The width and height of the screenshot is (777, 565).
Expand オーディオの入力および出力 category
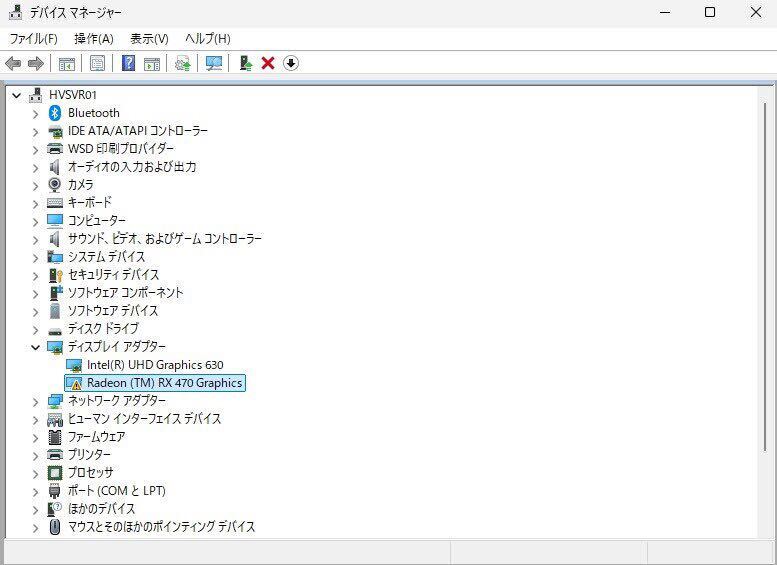click(x=35, y=168)
